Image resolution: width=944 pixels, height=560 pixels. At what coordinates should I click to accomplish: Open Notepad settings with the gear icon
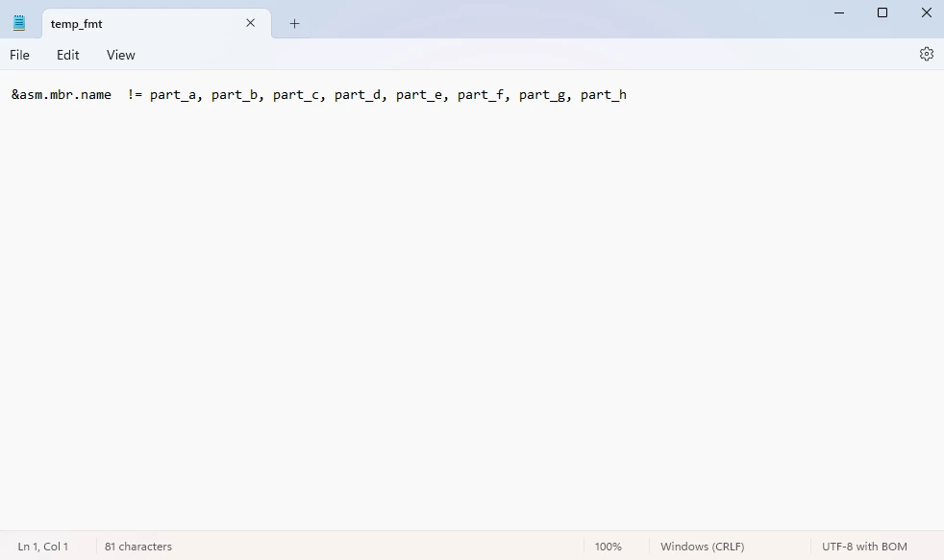926,55
